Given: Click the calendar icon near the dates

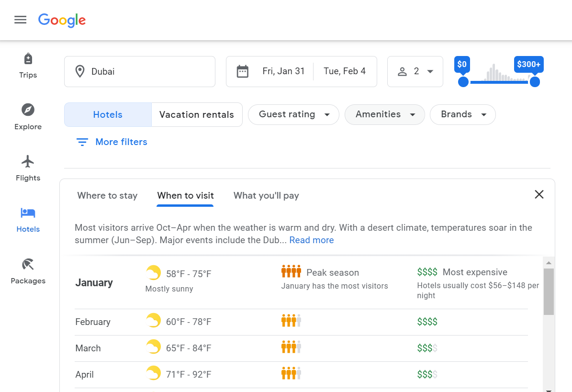Looking at the screenshot, I should [243, 71].
